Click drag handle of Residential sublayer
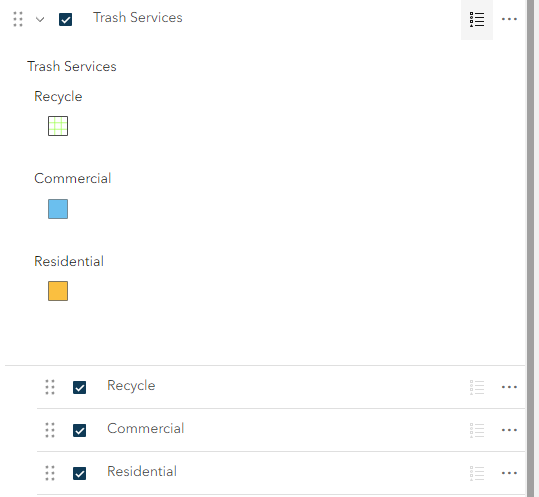This screenshot has height=497, width=539. (x=50, y=473)
